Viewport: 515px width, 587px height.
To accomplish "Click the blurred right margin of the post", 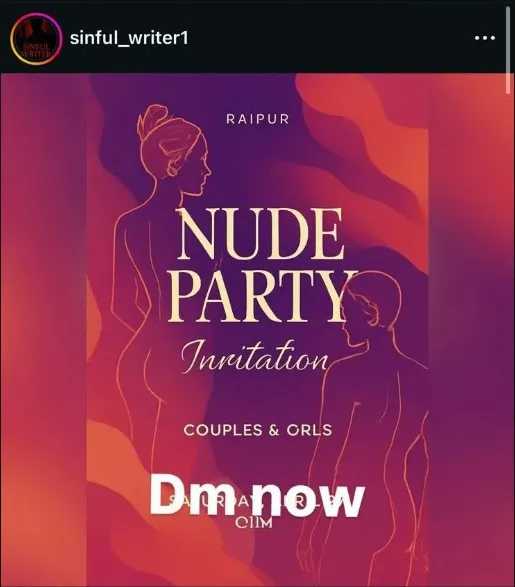I will (x=472, y=329).
